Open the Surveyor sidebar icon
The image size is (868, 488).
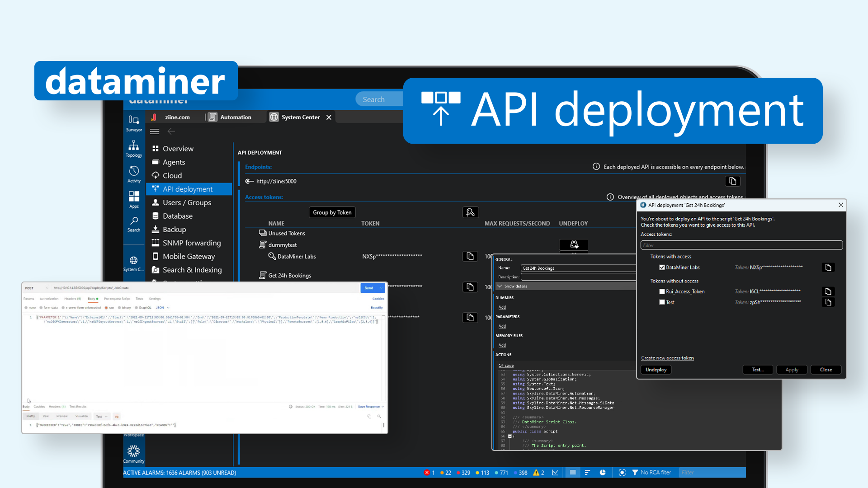(134, 120)
